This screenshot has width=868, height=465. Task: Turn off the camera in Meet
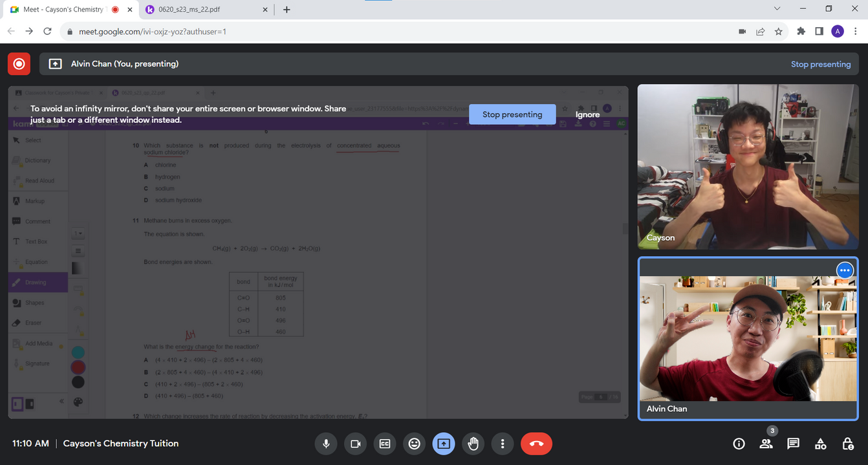click(x=355, y=444)
